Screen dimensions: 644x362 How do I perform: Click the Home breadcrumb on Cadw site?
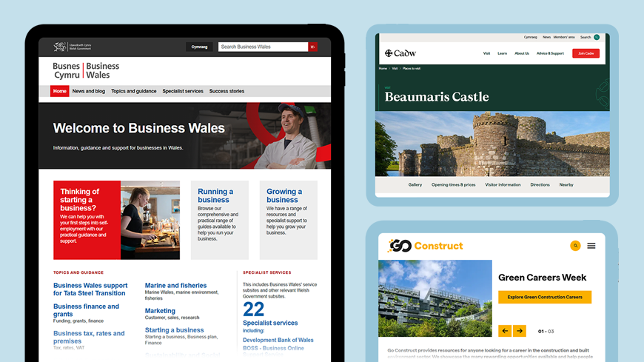pos(383,69)
